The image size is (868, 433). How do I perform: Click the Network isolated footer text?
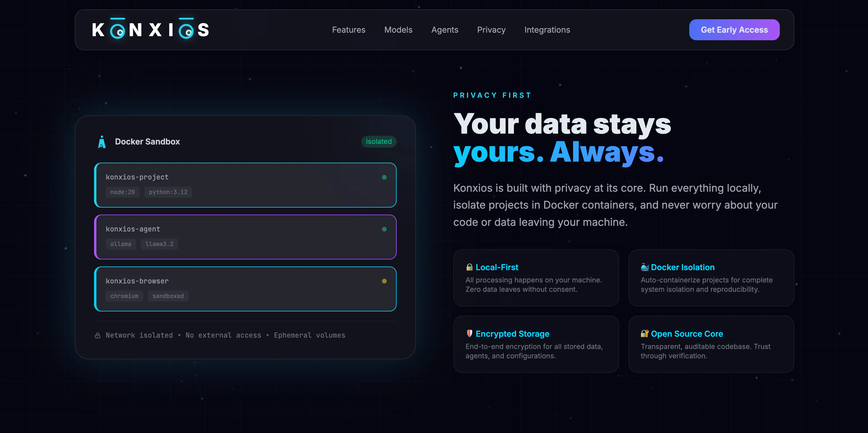[x=225, y=335]
